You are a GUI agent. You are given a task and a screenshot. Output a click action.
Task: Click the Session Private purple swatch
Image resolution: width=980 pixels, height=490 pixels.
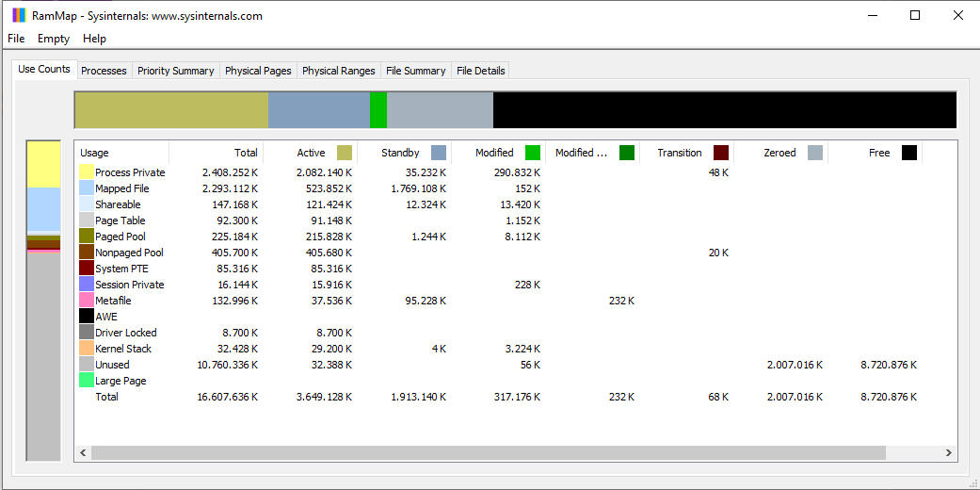tap(87, 285)
